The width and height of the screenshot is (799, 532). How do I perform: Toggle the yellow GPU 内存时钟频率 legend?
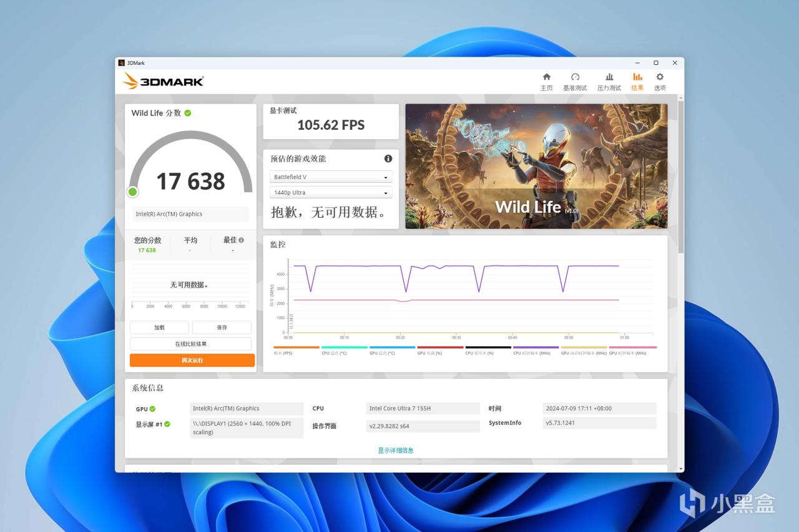pyautogui.click(x=584, y=351)
